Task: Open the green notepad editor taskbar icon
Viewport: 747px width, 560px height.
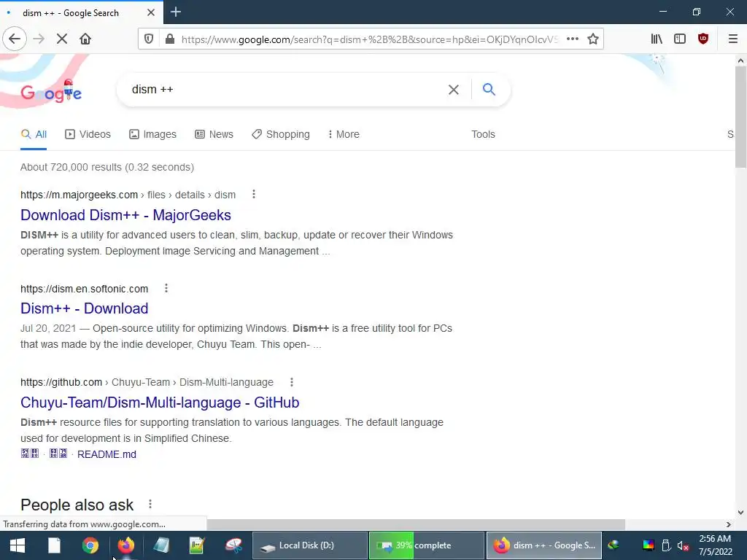Action: coord(197,545)
